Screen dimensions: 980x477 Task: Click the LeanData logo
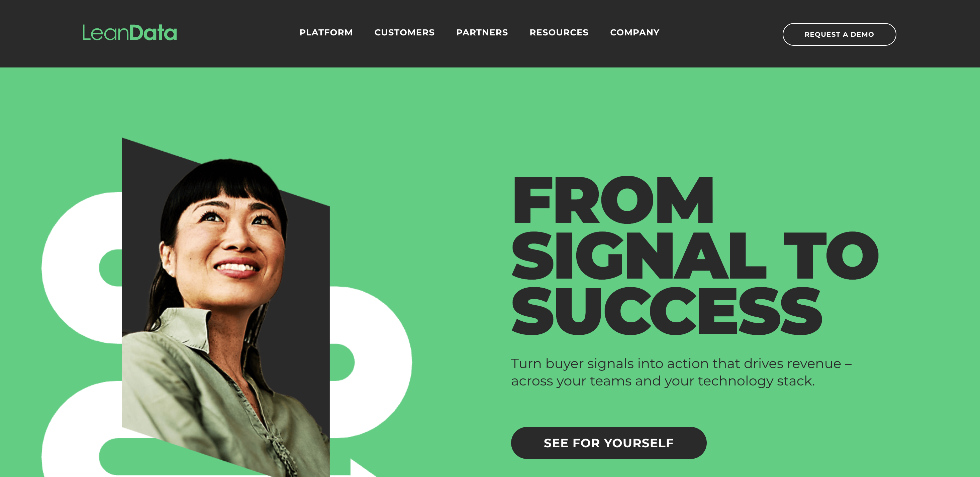[x=130, y=33]
